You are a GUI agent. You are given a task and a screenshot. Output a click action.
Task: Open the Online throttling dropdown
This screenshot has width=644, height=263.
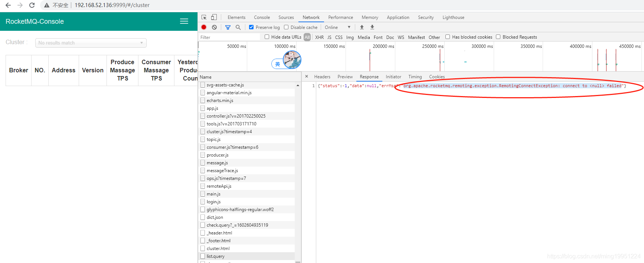coord(337,27)
